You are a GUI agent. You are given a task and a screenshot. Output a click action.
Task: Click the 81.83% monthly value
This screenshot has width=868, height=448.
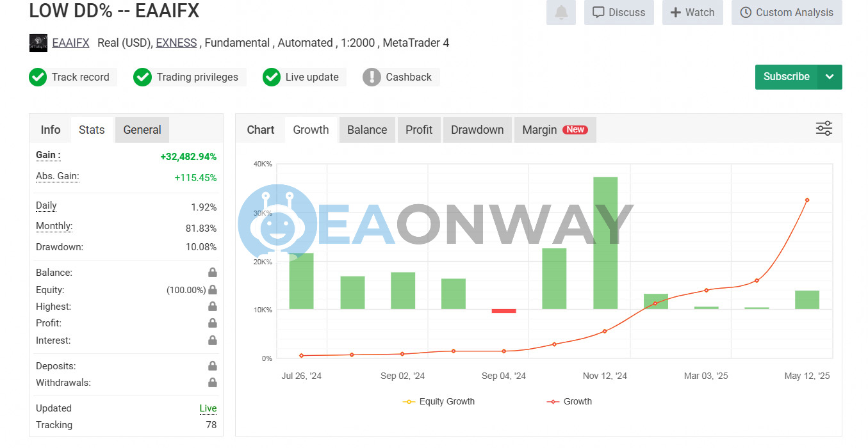(201, 228)
